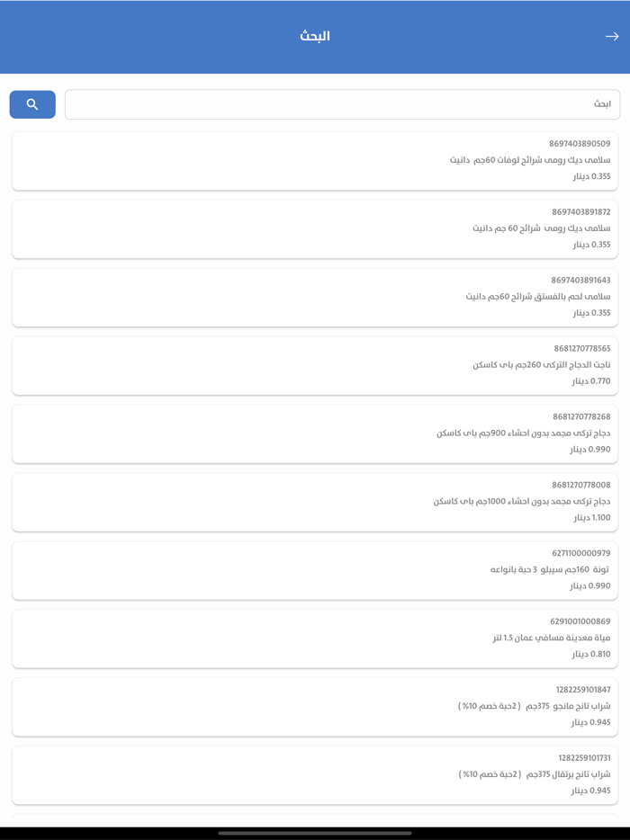Image resolution: width=630 pixels, height=840 pixels.
Task: Open the Tang mango syrup 375g card
Action: [315, 707]
